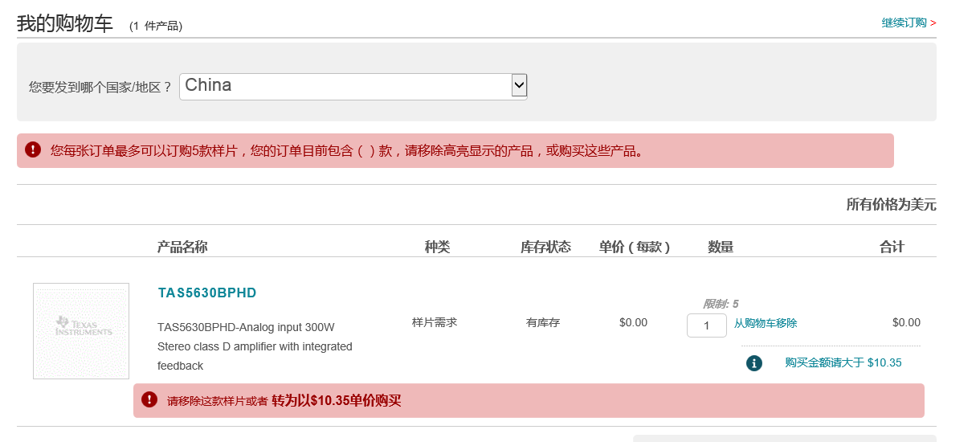The width and height of the screenshot is (980, 442).
Task: Click the 继续订购 link
Action: point(904,23)
